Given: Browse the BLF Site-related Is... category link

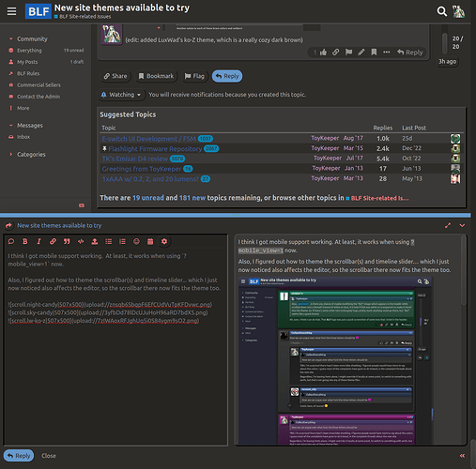Looking at the screenshot, I should pyautogui.click(x=377, y=198).
